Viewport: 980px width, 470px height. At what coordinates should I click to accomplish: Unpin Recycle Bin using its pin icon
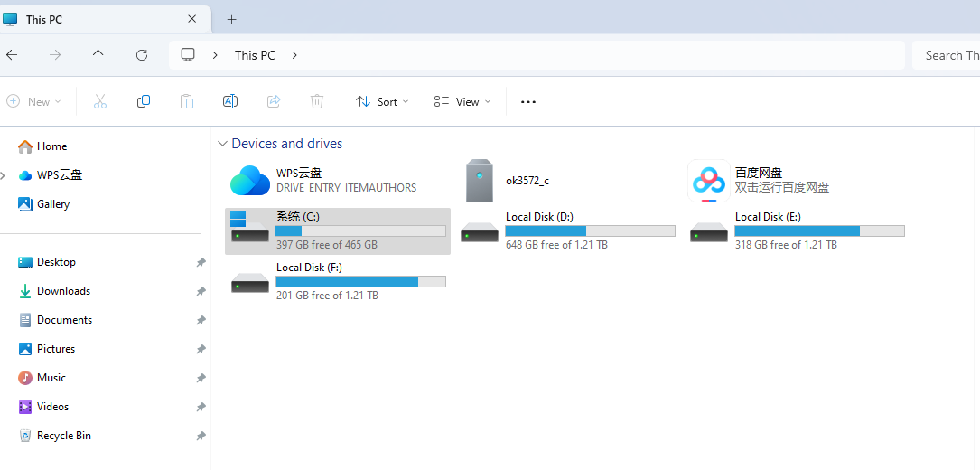(x=201, y=436)
